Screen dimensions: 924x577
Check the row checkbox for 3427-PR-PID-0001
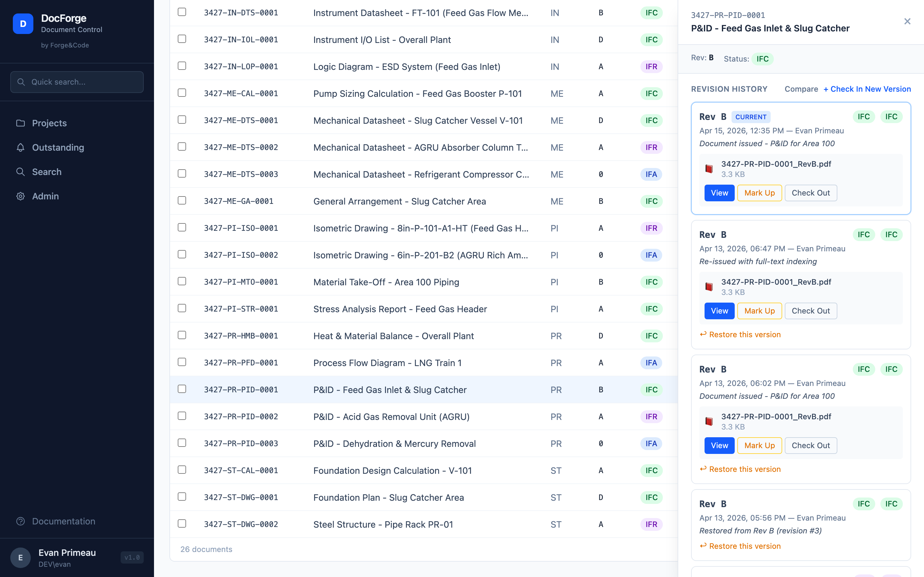click(182, 389)
